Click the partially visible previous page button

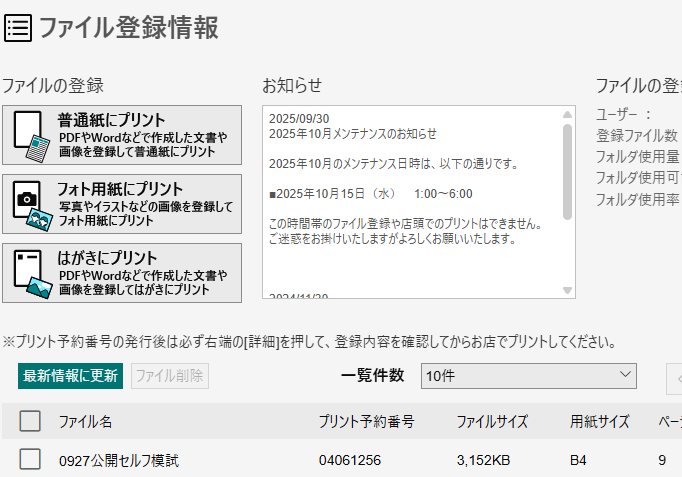click(x=674, y=376)
